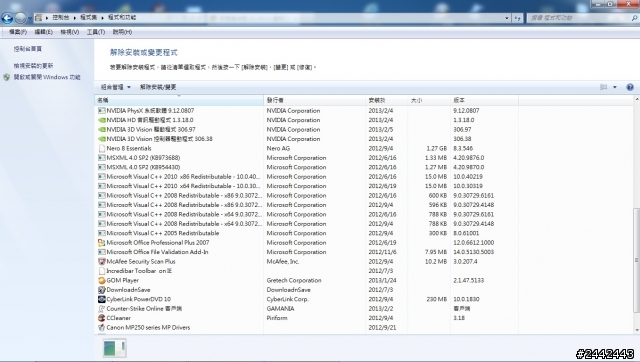This screenshot has width=640, height=362.
Task: Click 程式集 in the address breadcrumb
Action: tap(89, 18)
